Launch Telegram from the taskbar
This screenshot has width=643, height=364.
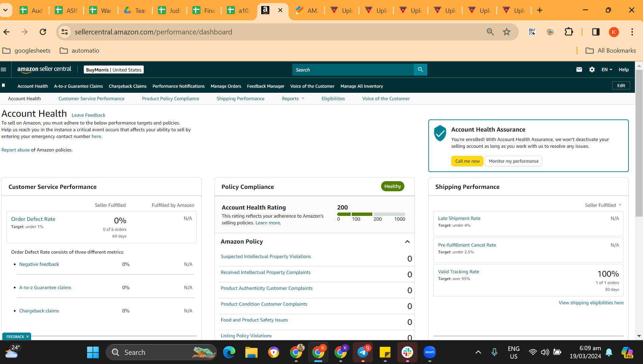tap(363, 352)
